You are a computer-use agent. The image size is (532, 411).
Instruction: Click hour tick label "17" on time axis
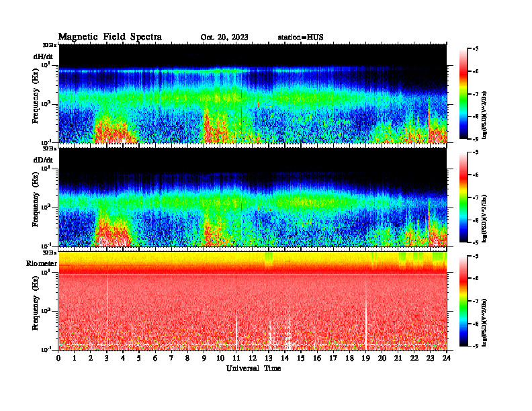coord(333,359)
